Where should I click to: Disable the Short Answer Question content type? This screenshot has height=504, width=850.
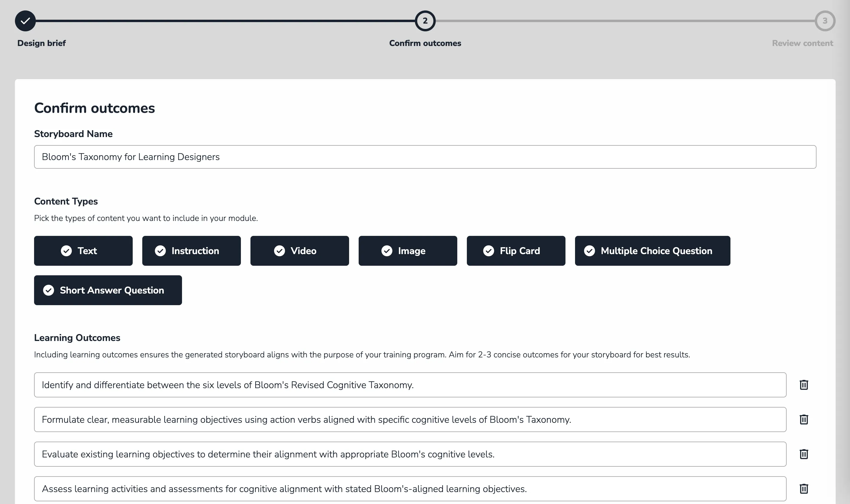pyautogui.click(x=108, y=290)
